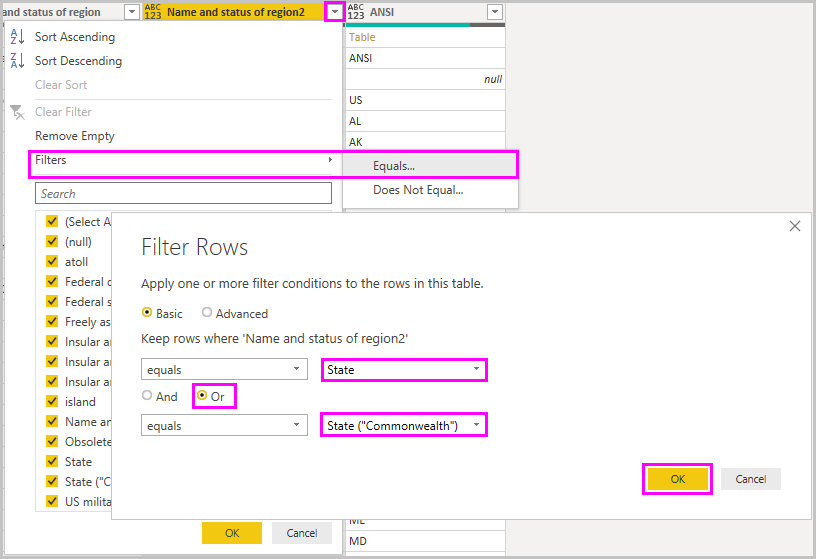Uncheck the (null) checkbox
The image size is (816, 559).
coord(52,241)
